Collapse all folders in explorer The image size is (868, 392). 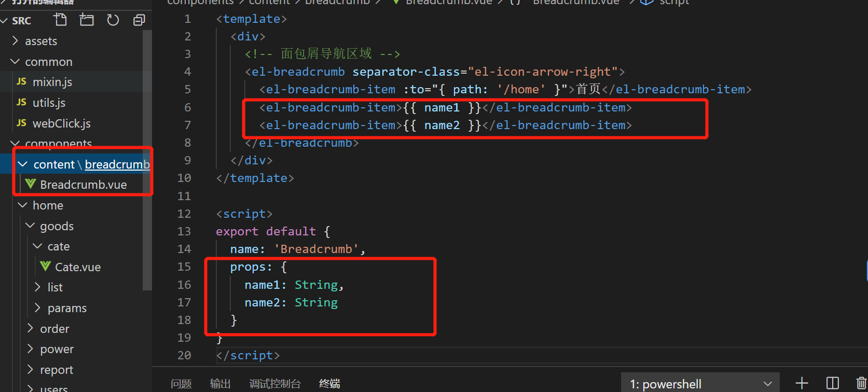coord(139,20)
